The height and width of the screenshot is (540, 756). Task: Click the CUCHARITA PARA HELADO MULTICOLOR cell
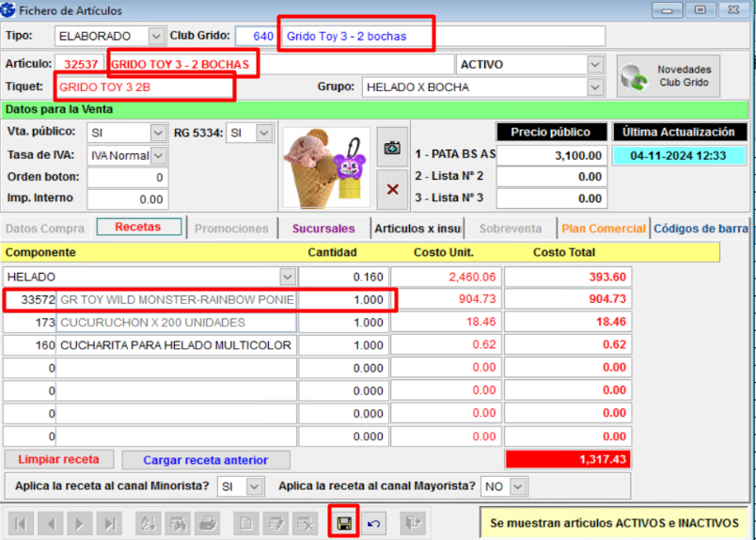(177, 345)
